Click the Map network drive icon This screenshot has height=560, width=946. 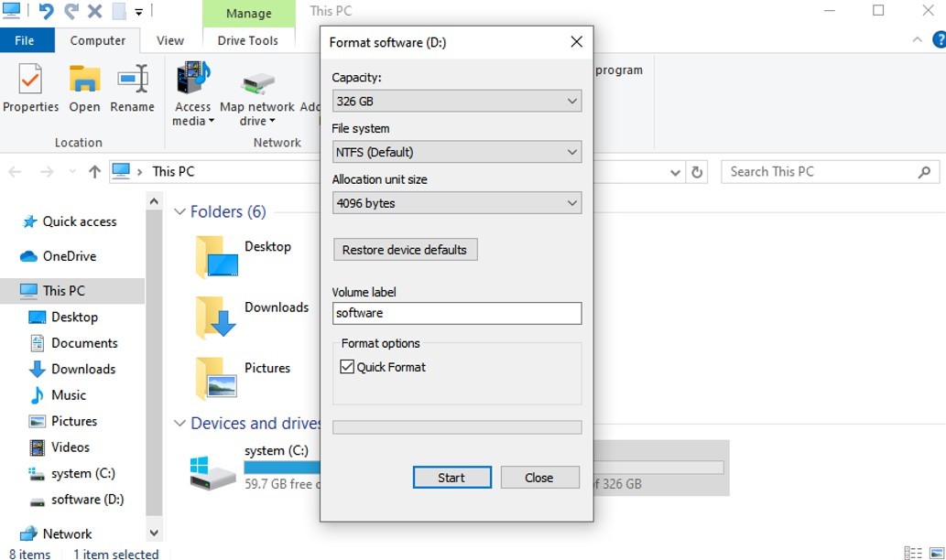[x=257, y=83]
